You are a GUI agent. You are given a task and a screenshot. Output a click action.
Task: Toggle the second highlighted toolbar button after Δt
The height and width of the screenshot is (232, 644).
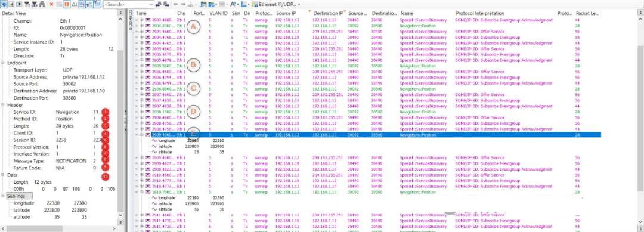click(x=89, y=4)
